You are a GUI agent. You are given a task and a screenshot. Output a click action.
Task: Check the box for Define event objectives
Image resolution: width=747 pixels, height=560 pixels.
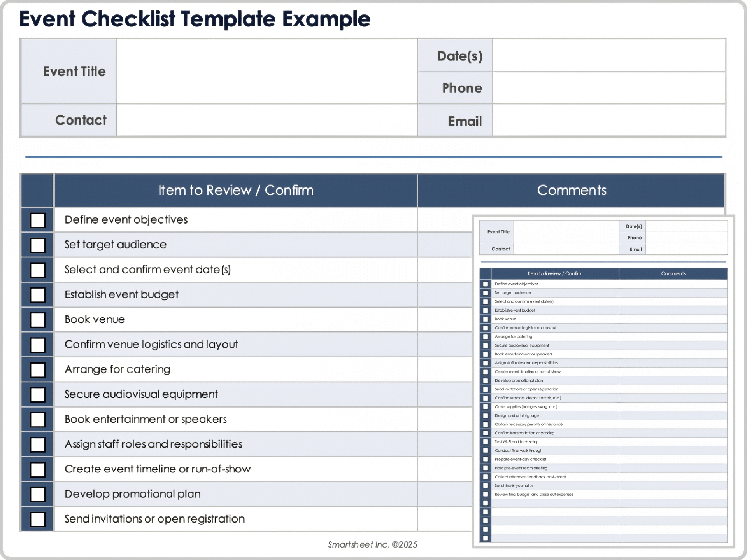[x=37, y=220]
